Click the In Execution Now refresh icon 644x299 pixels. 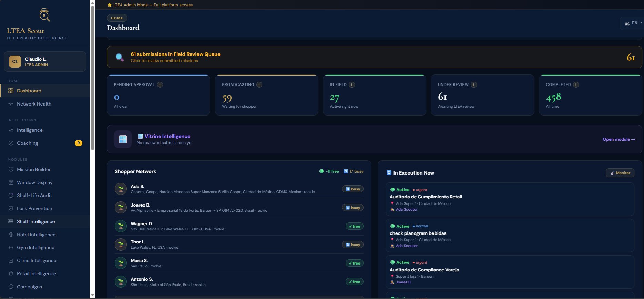click(x=389, y=173)
